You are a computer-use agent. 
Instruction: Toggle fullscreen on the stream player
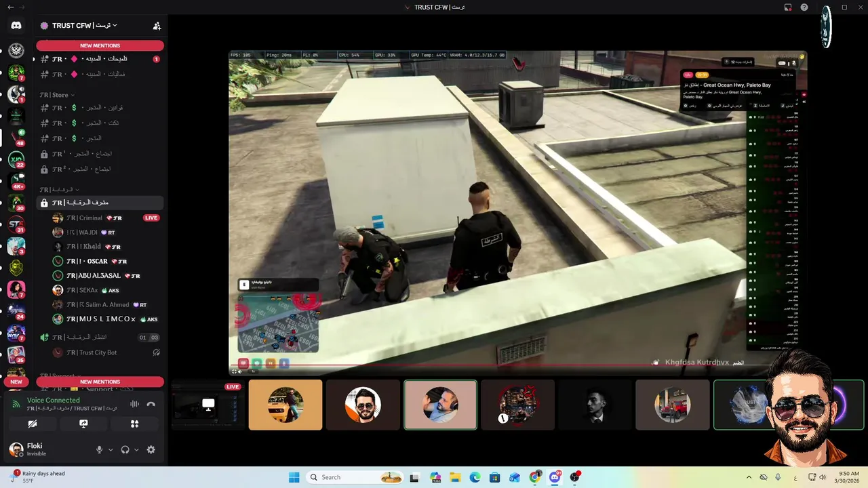coord(235,371)
